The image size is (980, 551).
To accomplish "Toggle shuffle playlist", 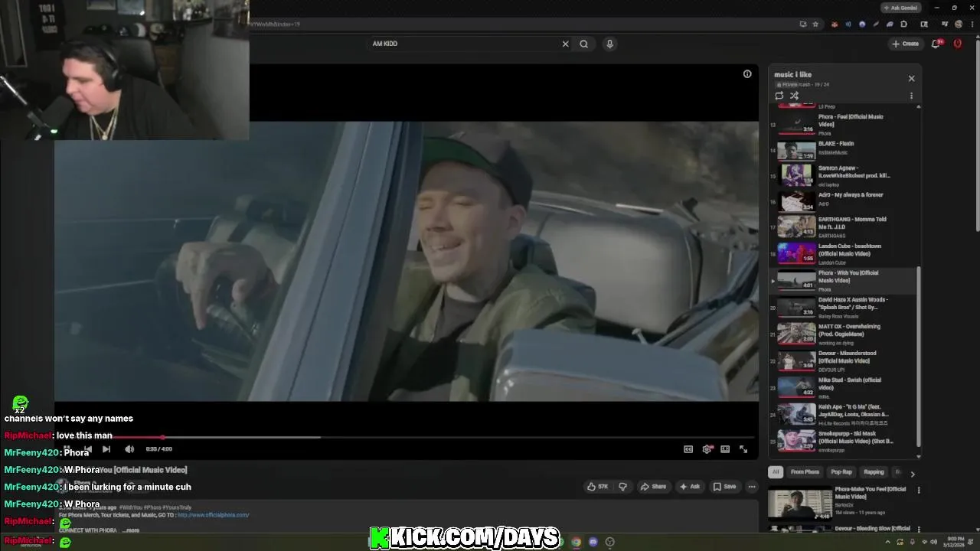I will pos(794,96).
